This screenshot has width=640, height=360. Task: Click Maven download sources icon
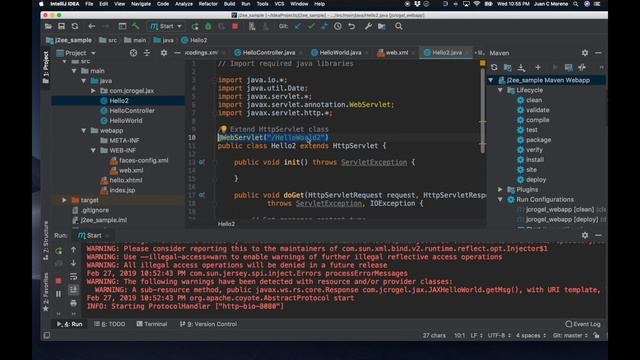[x=521, y=67]
